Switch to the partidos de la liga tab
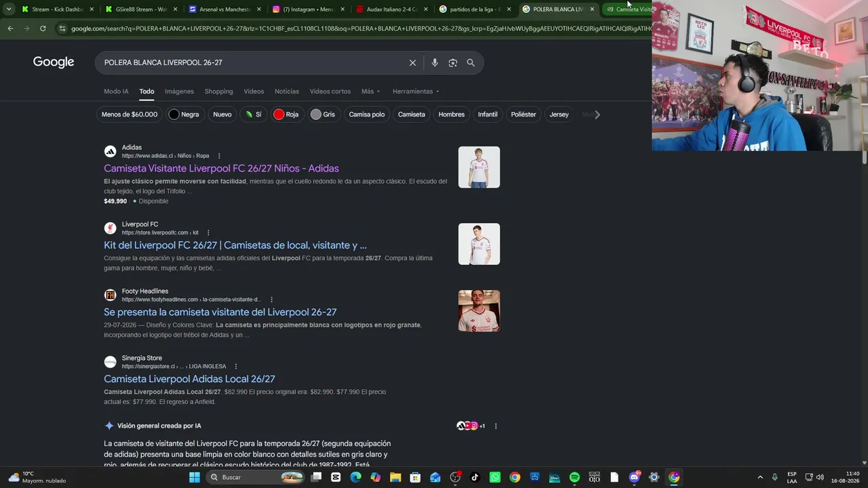 tap(475, 9)
